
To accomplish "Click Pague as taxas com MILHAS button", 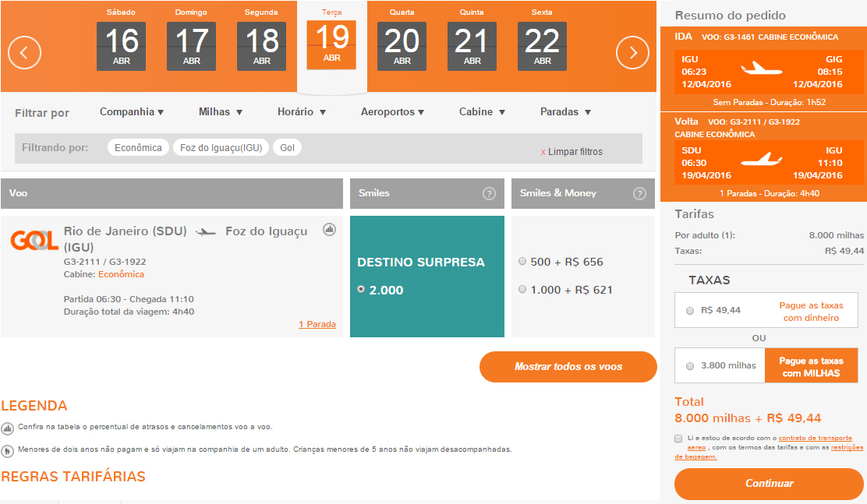I will point(811,366).
